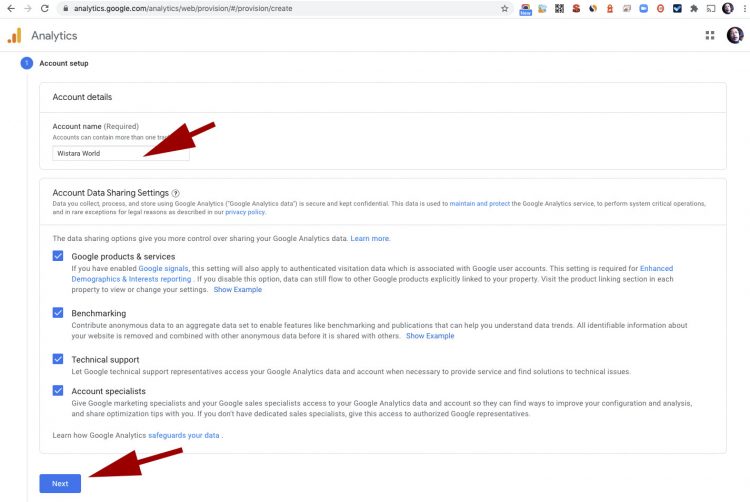Viewport: 750px width, 502px height.
Task: Click the site lock icon in the address bar
Action: coord(66,9)
